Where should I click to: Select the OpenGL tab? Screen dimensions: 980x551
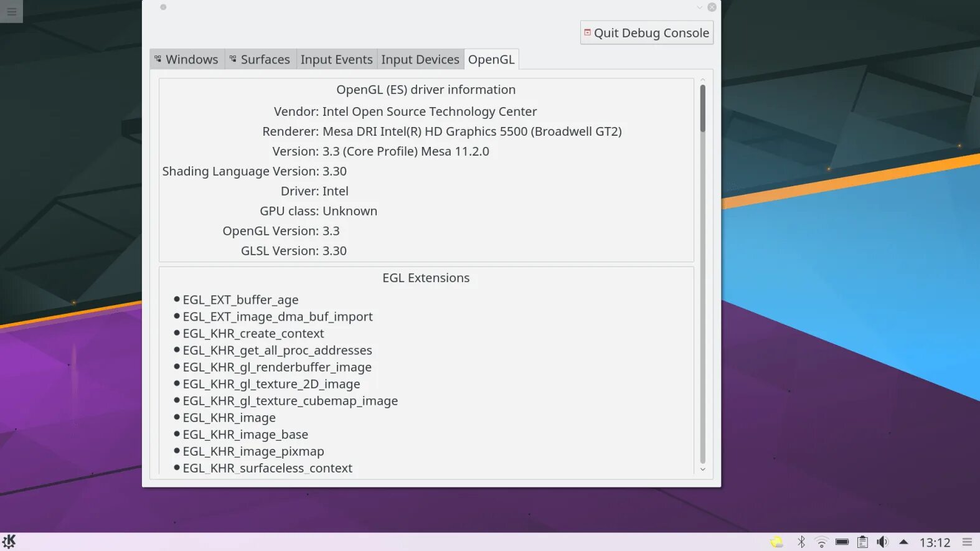point(491,59)
